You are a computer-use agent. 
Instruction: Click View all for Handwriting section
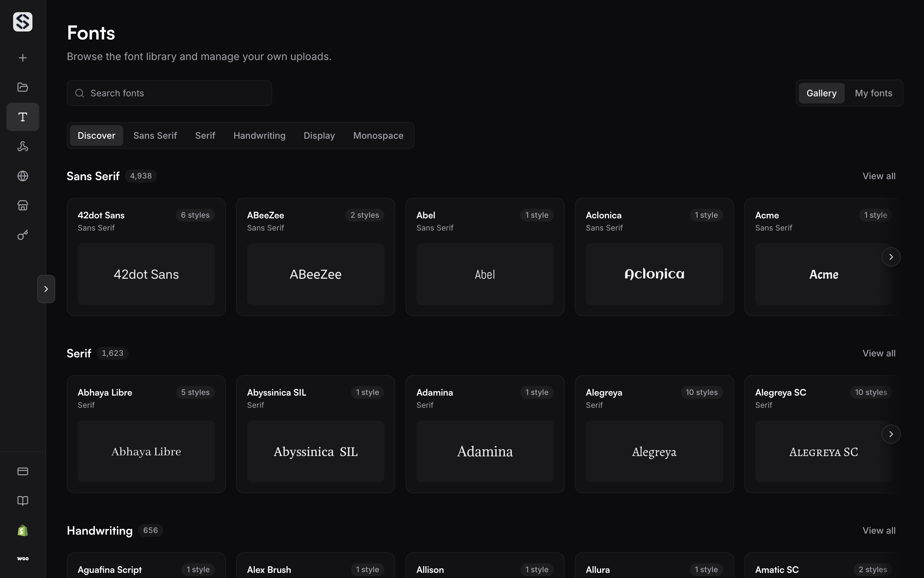pyautogui.click(x=879, y=530)
